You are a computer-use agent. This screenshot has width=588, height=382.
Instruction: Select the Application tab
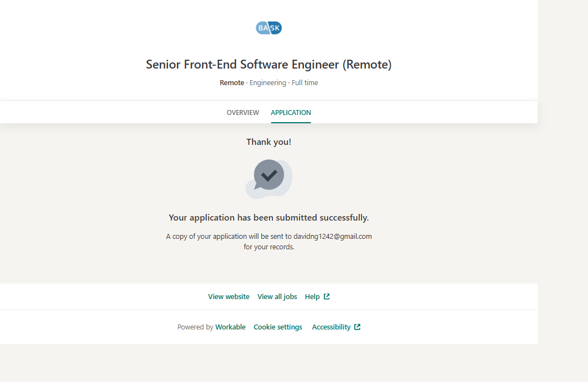pyautogui.click(x=291, y=113)
